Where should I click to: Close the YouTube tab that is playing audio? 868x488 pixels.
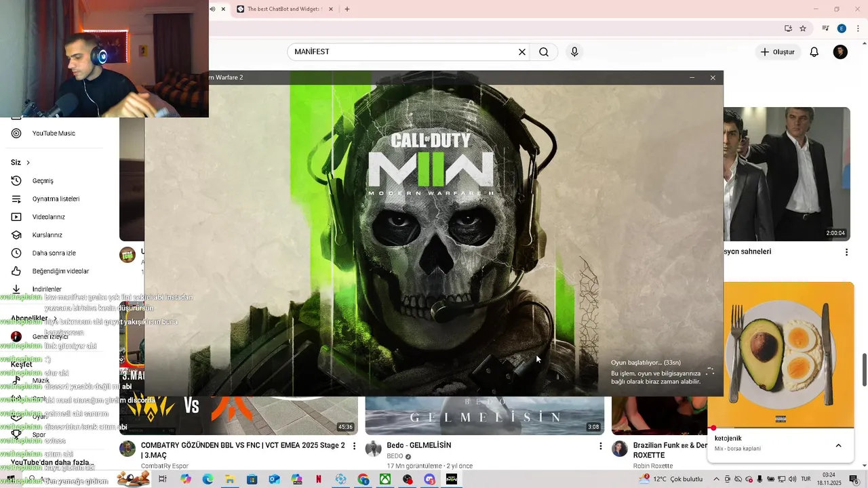point(224,9)
